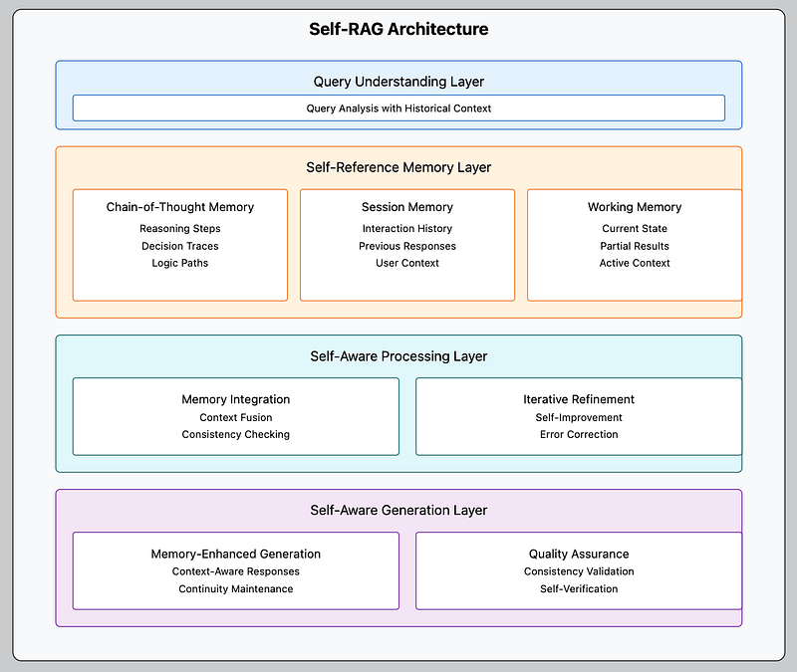Image resolution: width=797 pixels, height=672 pixels.
Task: Click the Self-Aware Processing Layer heading
Action: tap(398, 356)
